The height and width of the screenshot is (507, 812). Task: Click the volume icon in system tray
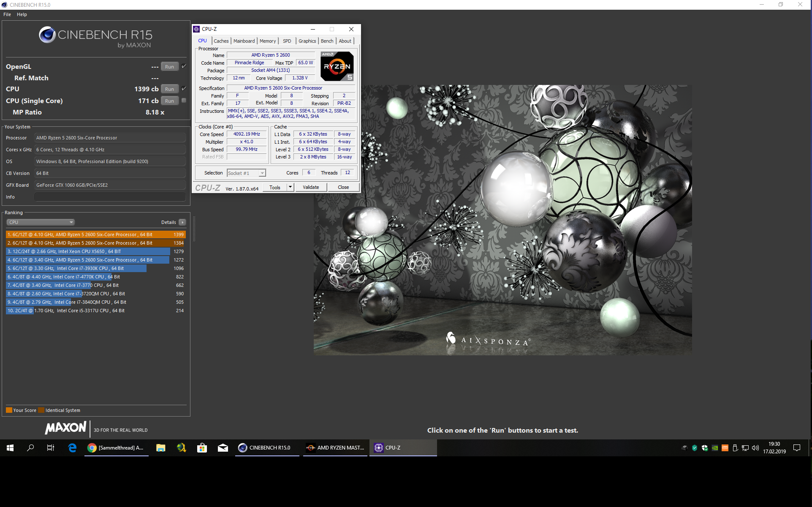[755, 448]
